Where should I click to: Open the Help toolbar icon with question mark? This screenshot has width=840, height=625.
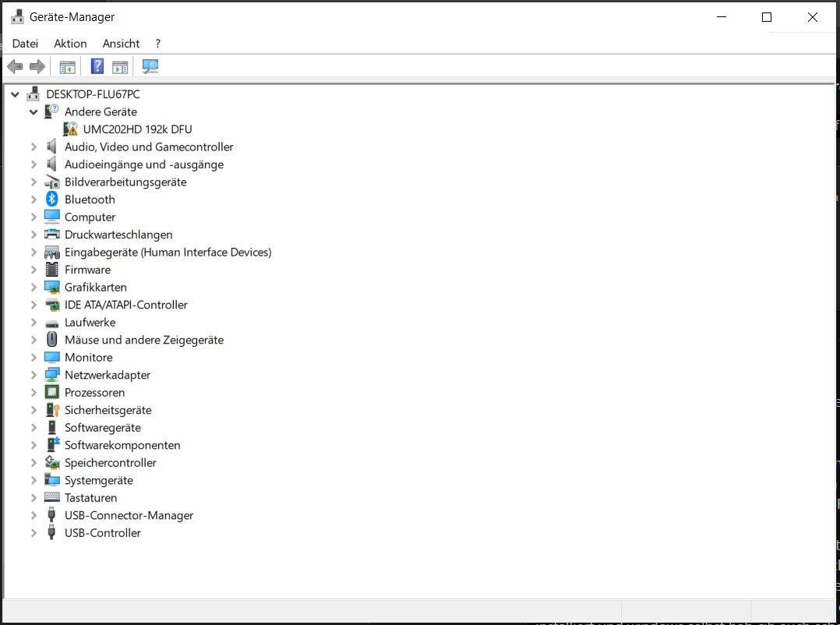click(x=97, y=66)
